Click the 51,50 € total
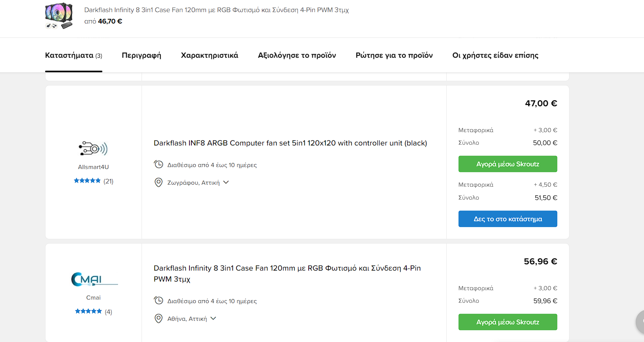This screenshot has width=644, height=342. coord(546,198)
